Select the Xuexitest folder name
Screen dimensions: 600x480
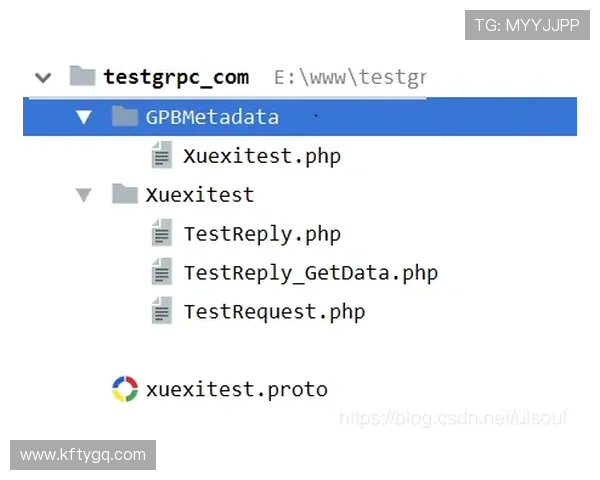(x=199, y=194)
